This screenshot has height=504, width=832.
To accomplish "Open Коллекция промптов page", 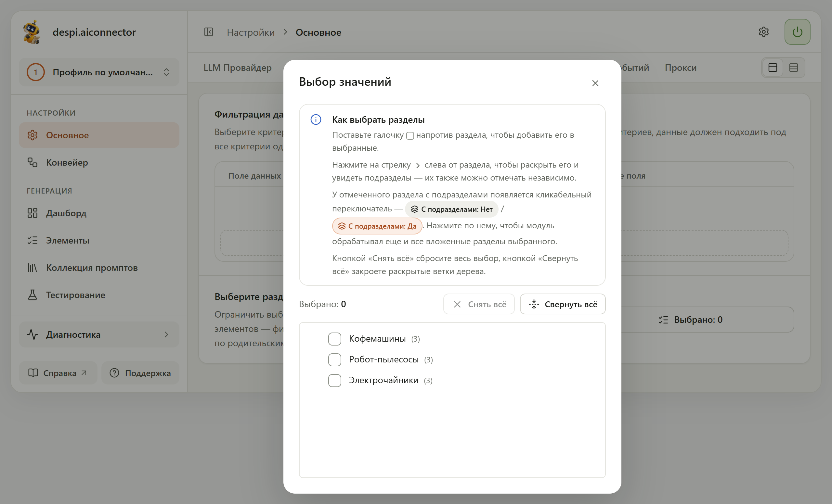I will [x=99, y=268].
